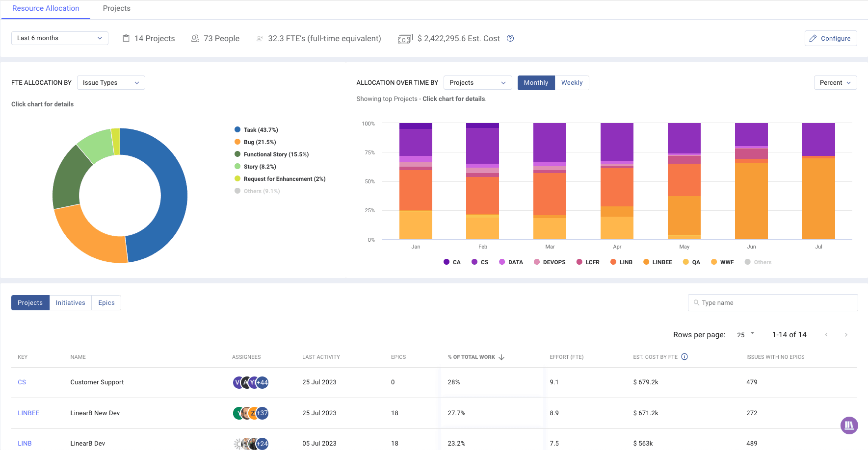The height and width of the screenshot is (450, 868).
Task: Click the Jul bar in chart
Action: [818, 181]
